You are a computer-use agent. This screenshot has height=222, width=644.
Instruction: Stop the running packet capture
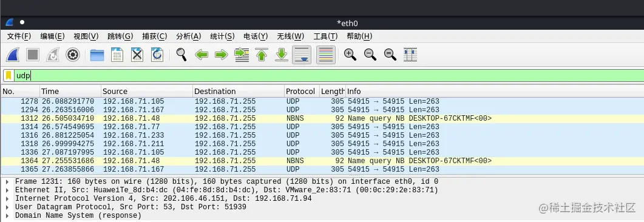[x=33, y=55]
